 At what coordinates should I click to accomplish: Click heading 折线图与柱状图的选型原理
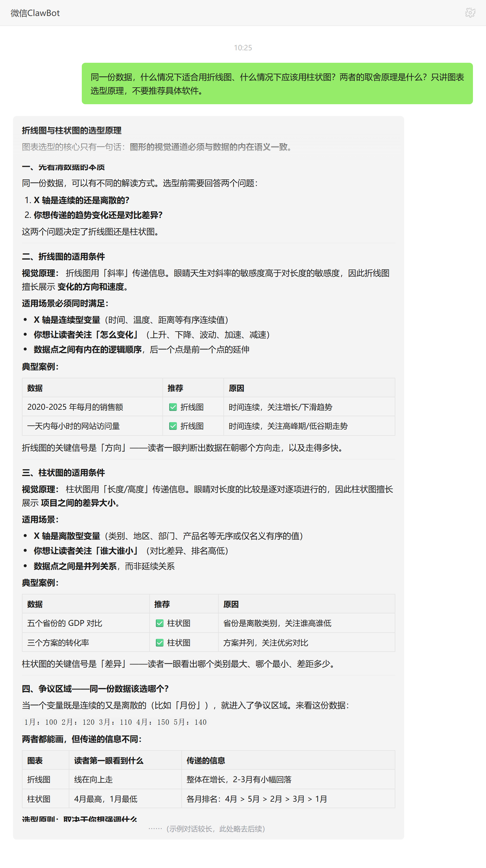tap(71, 130)
